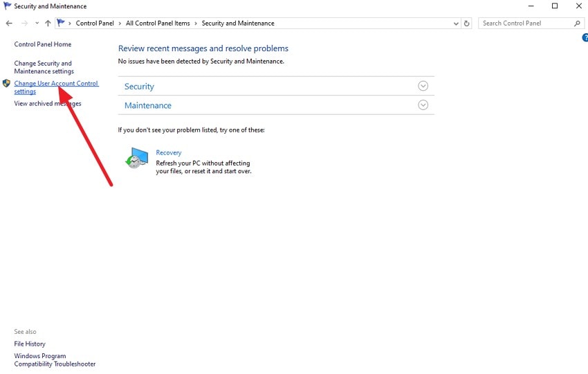The image size is (588, 374).
Task: Minimize the Security and Maintenance window
Action: click(x=531, y=6)
